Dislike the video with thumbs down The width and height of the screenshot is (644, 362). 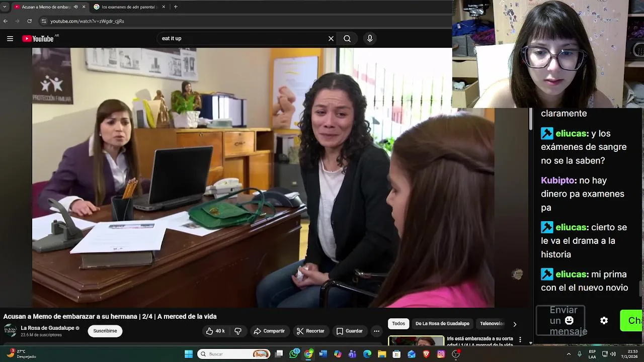point(238,331)
